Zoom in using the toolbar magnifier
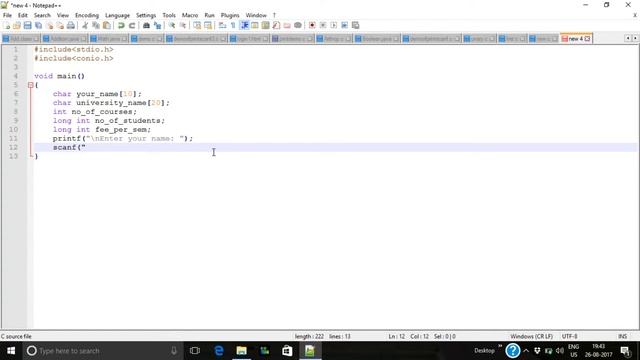The width and height of the screenshot is (640, 360). [172, 25]
